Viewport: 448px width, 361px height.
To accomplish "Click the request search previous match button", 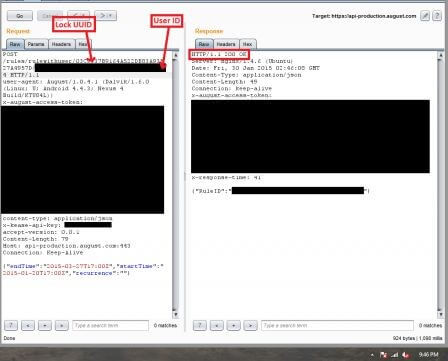I will pyautogui.click(x=28, y=325).
